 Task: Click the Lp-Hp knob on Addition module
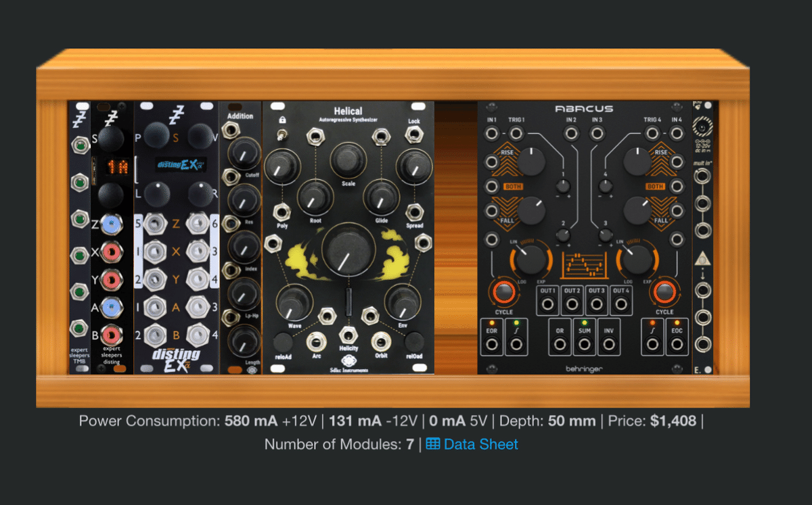tap(244, 293)
